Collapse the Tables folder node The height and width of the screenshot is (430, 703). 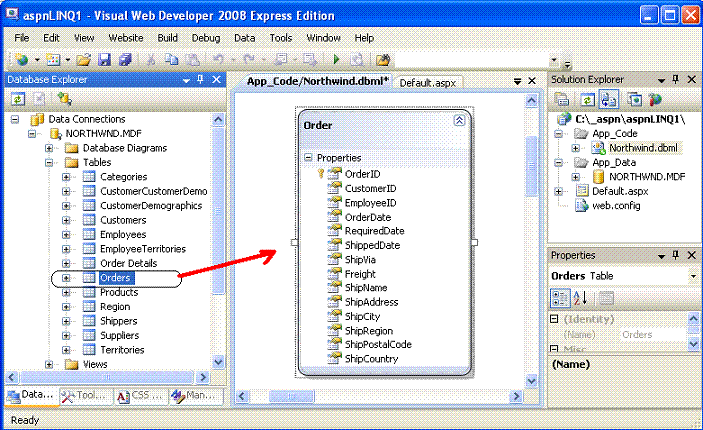[x=49, y=162]
